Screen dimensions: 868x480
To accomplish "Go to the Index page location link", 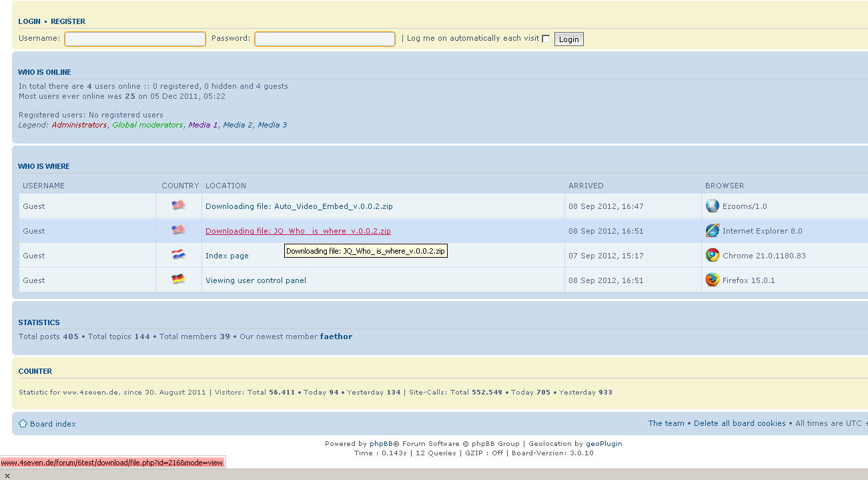I will click(x=227, y=256).
